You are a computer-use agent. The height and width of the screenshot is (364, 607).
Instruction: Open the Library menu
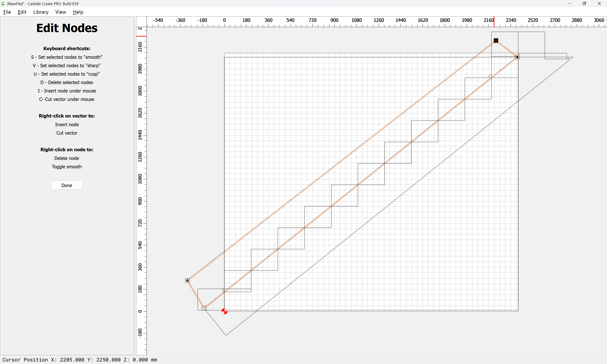[41, 12]
